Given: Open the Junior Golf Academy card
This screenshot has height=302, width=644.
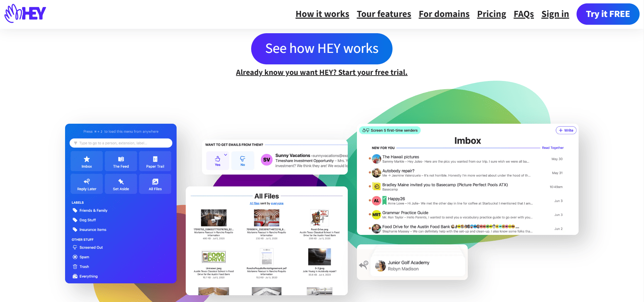Looking at the screenshot, I should point(418,266).
